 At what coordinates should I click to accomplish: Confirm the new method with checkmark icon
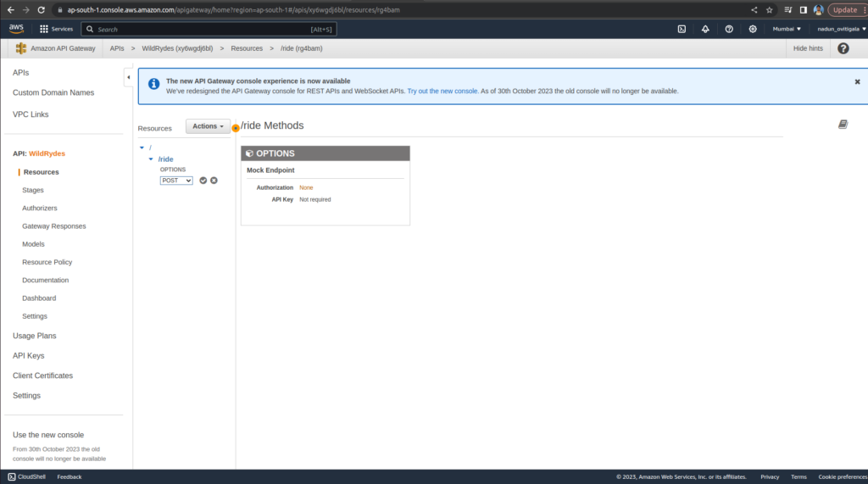203,181
